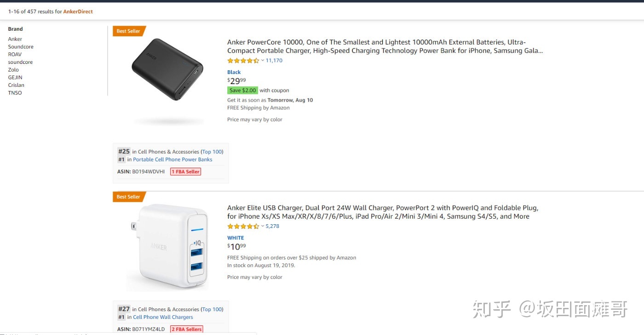Expand rating dropdown arrow next to 5,278
Image resolution: width=644 pixels, height=335 pixels.
[x=263, y=227]
